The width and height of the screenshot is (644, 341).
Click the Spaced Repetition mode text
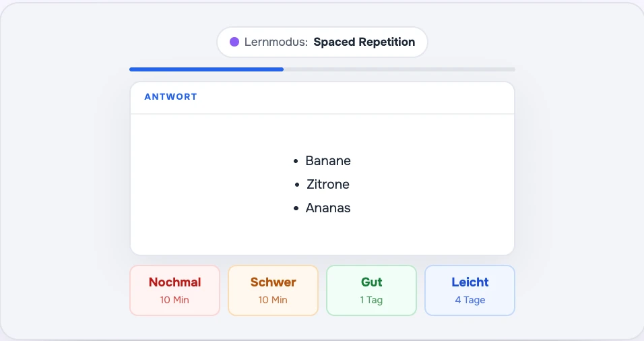tap(364, 42)
